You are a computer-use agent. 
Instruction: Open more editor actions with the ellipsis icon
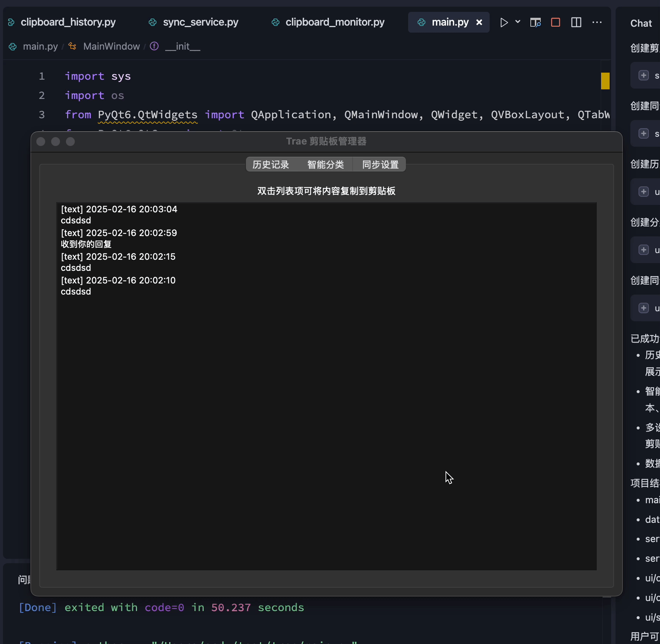(597, 22)
